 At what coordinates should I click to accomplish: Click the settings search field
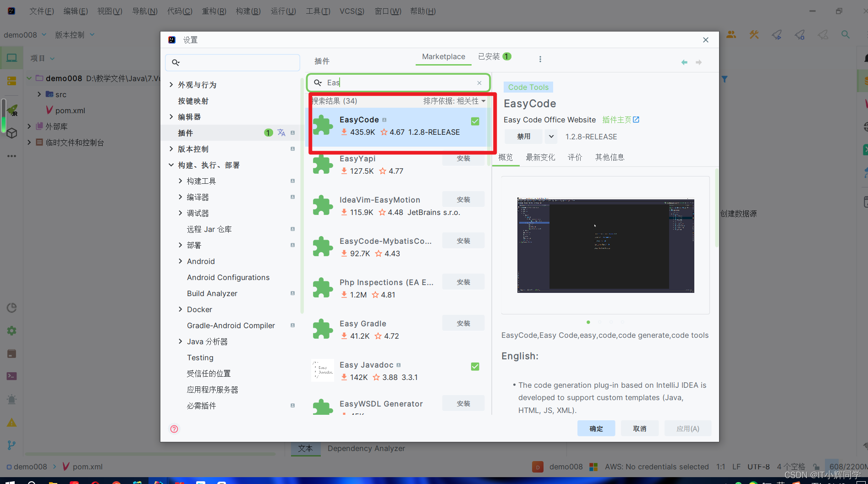point(232,63)
